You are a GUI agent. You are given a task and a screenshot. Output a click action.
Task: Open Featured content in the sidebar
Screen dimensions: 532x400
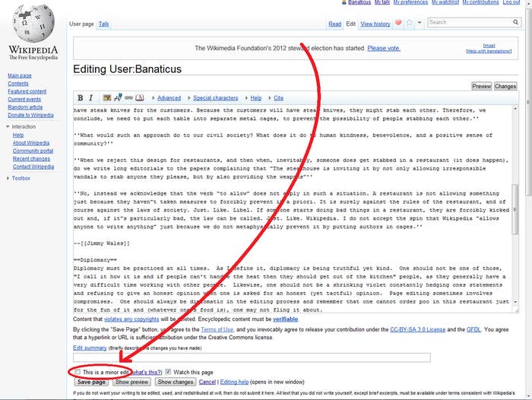point(27,91)
